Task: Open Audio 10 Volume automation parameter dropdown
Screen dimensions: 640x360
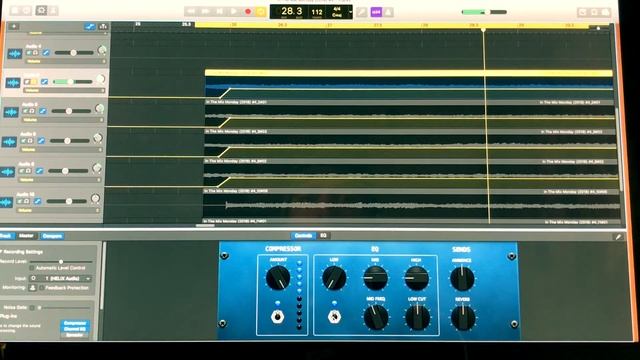Action: [58, 211]
